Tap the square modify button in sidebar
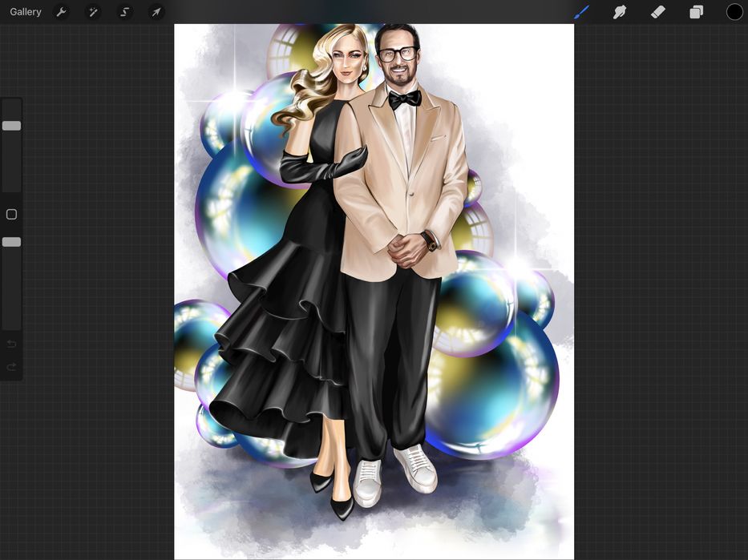The height and width of the screenshot is (560, 748). 11,215
